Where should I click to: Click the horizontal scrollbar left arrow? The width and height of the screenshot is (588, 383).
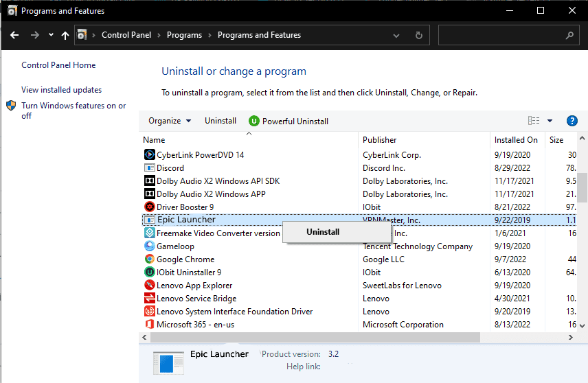tap(145, 337)
